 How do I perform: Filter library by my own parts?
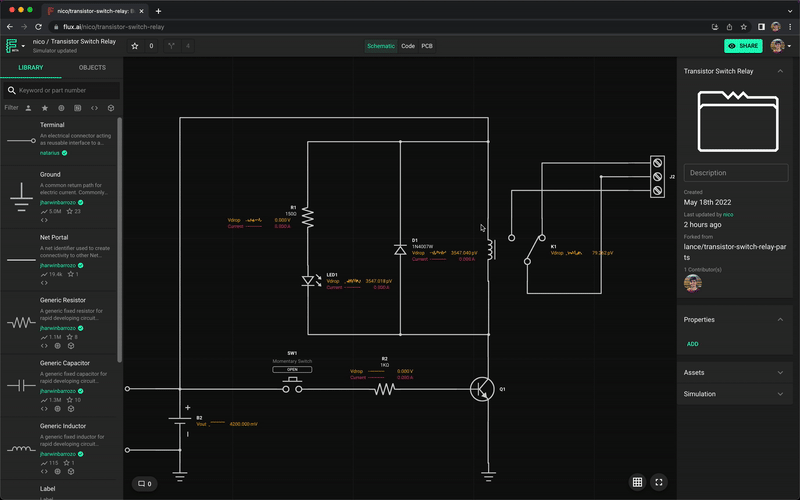pos(29,108)
